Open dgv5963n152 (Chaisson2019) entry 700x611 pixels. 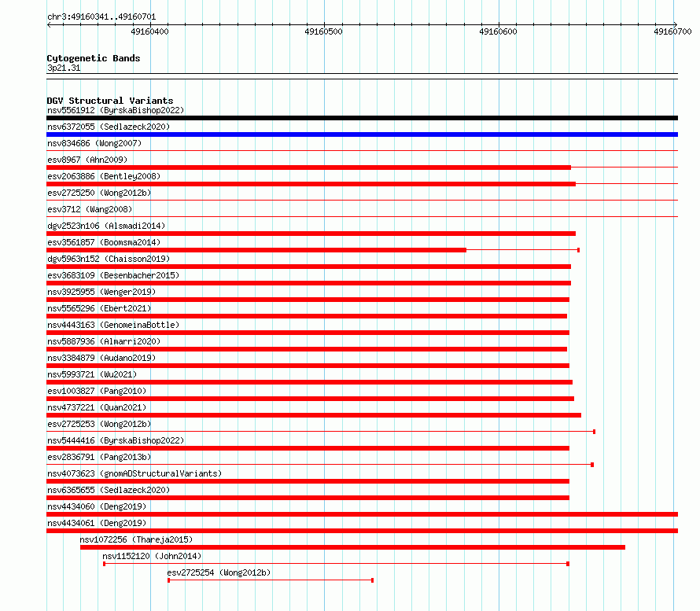[109, 259]
